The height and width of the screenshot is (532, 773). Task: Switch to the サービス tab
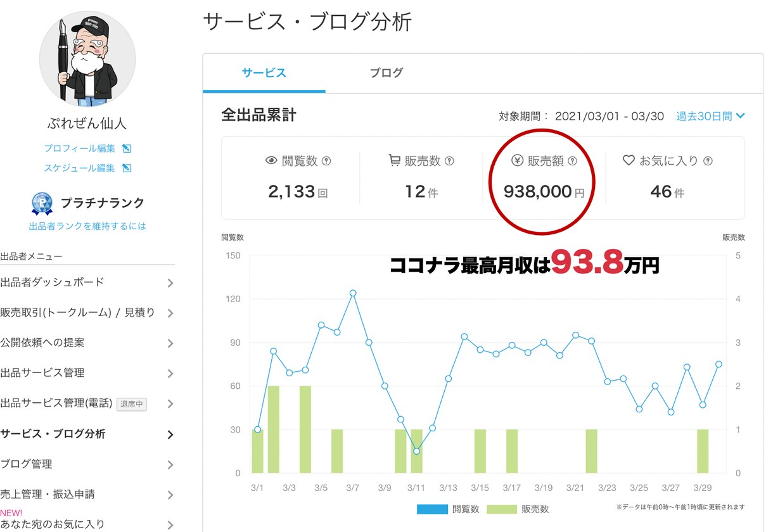[x=264, y=73]
